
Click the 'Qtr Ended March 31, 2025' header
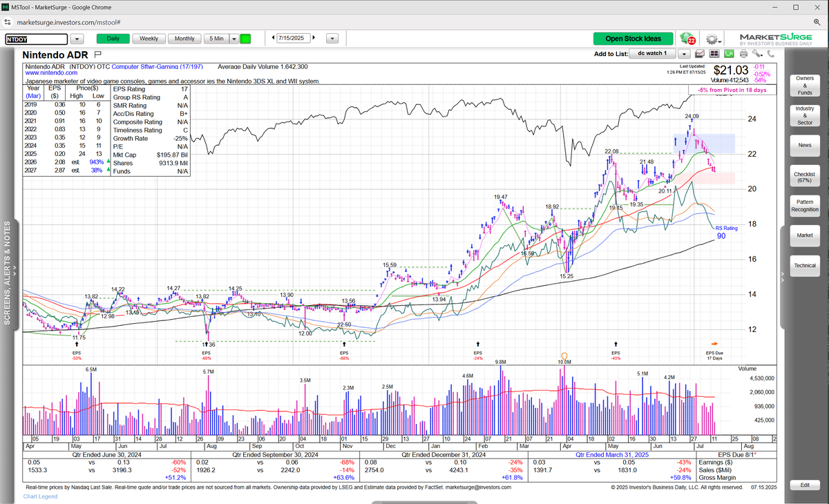(611, 455)
